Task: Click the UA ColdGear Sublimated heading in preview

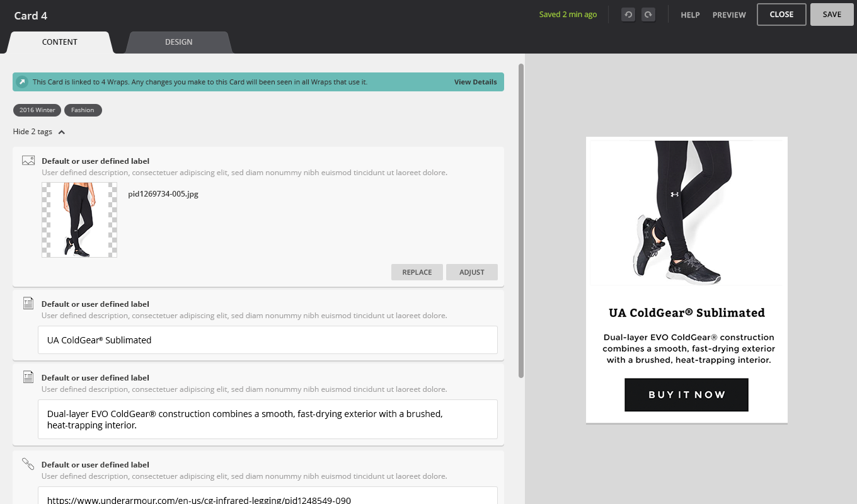Action: pos(687,312)
